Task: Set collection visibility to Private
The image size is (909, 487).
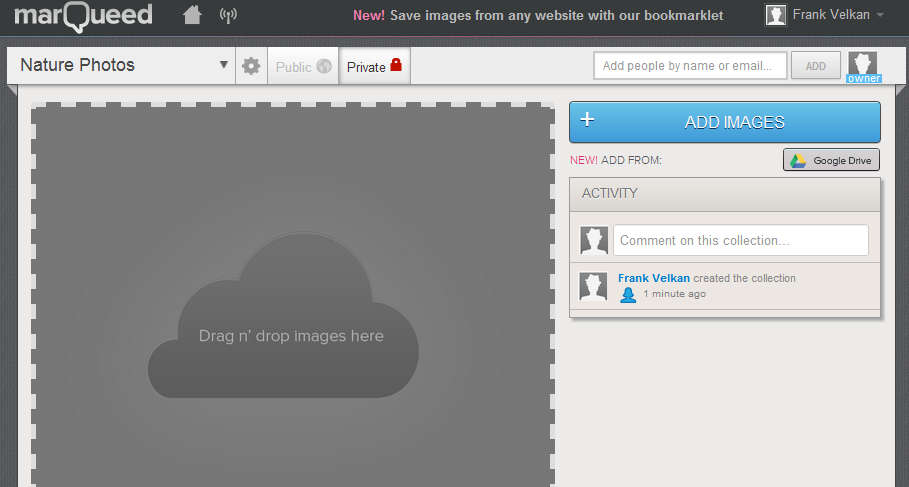Action: [x=374, y=67]
